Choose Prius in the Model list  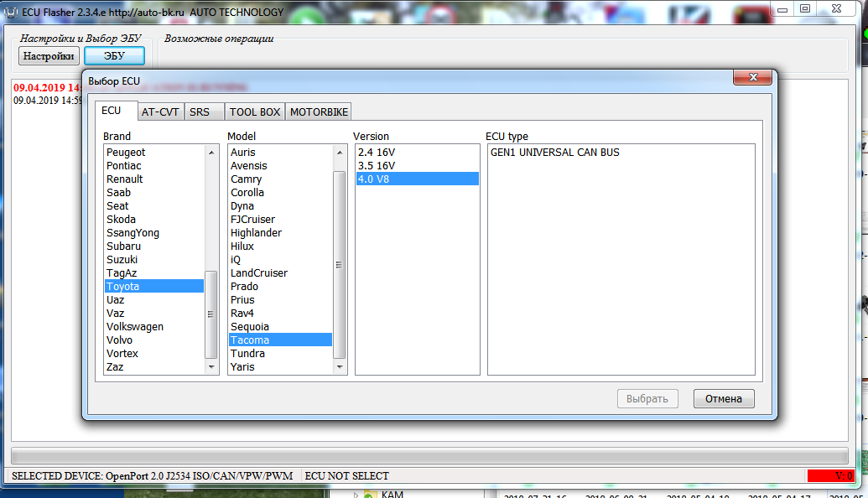tap(281, 300)
